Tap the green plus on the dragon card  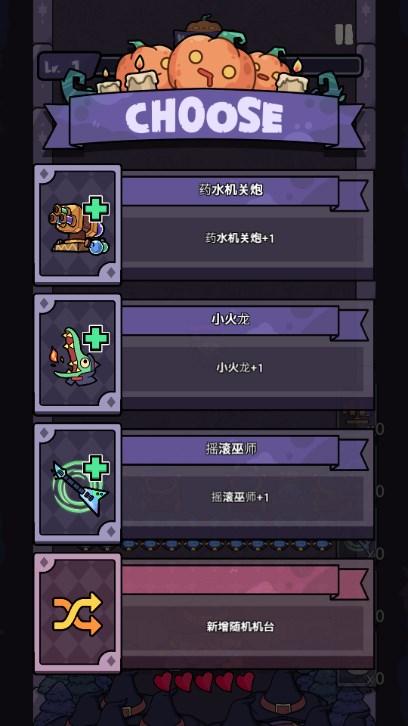[96, 338]
